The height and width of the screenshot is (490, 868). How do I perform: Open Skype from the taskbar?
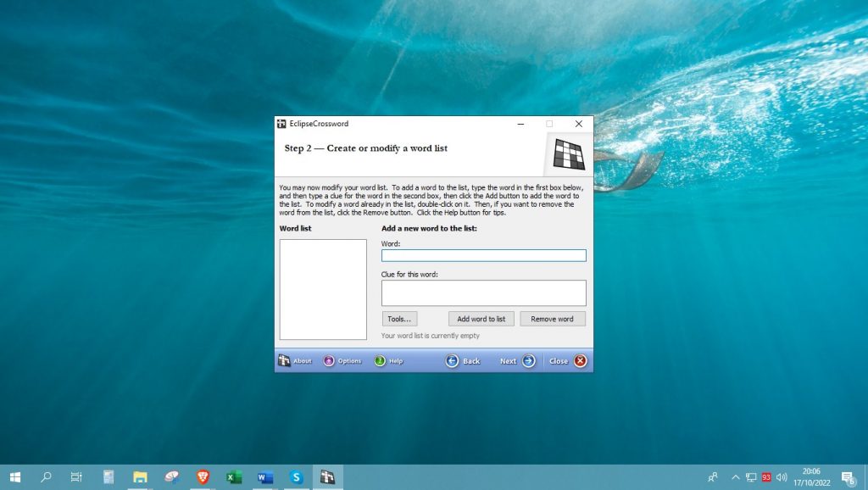pos(297,477)
